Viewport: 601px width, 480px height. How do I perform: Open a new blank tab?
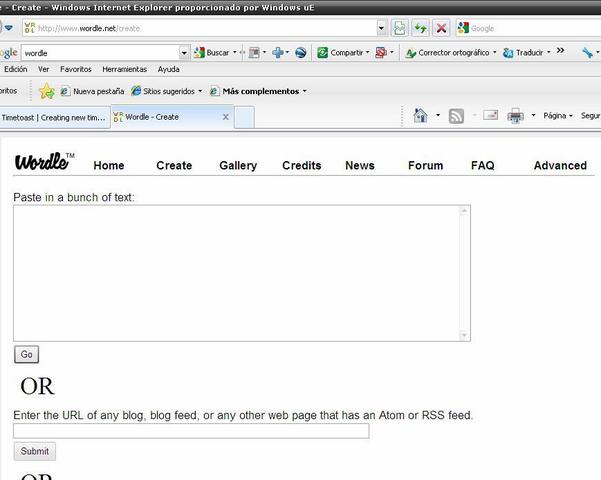coord(244,117)
